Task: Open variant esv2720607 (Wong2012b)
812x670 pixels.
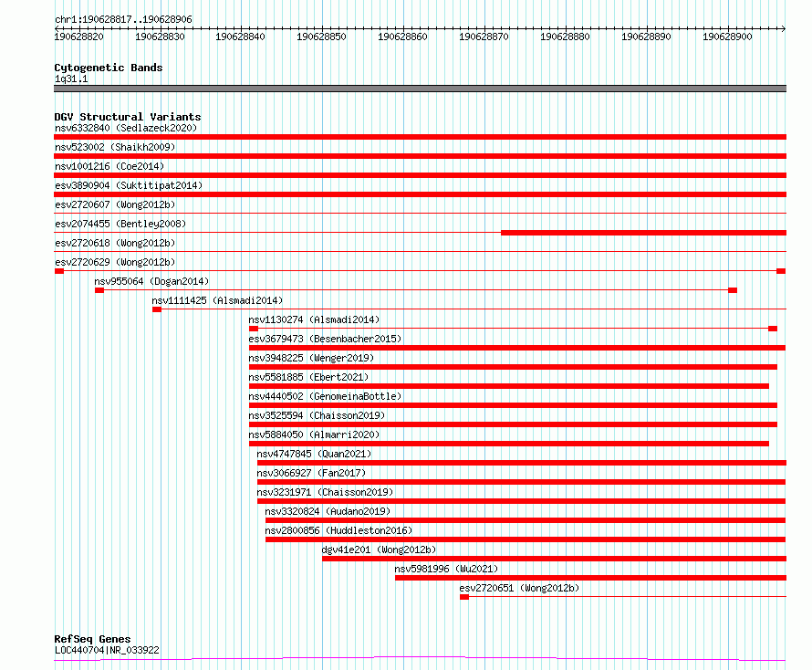Action: (115, 204)
